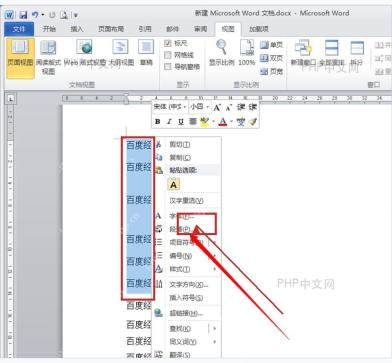Set zoom to 100% button

click(247, 53)
